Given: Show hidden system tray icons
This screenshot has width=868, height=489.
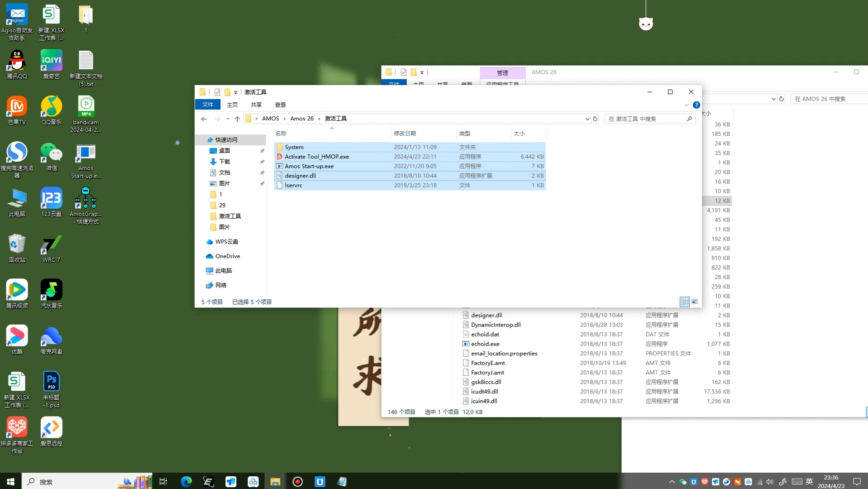Looking at the screenshot, I should point(672,481).
